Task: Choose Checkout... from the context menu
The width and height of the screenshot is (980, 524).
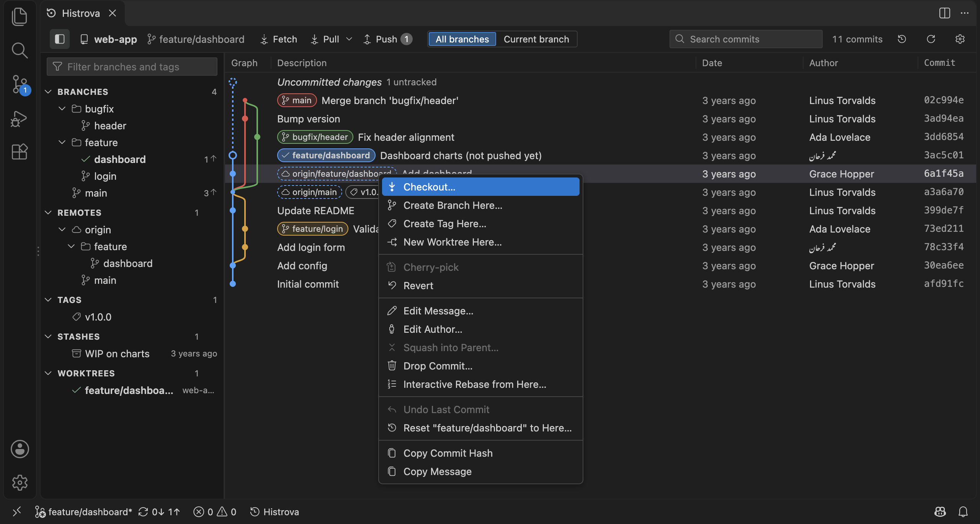Action: [x=480, y=187]
